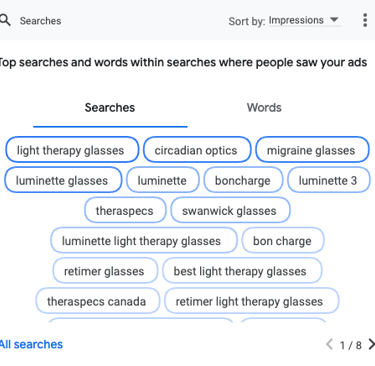Select the migraine glasses chip
The width and height of the screenshot is (375, 366).
coord(312,150)
